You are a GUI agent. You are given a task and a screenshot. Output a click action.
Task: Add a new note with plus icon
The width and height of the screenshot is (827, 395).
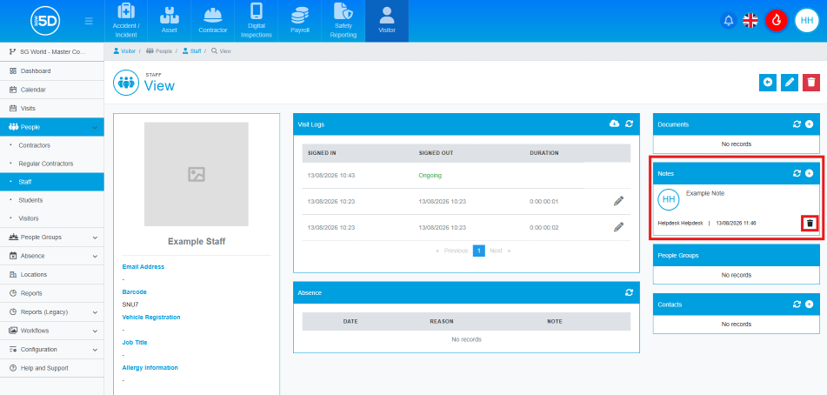tap(809, 173)
